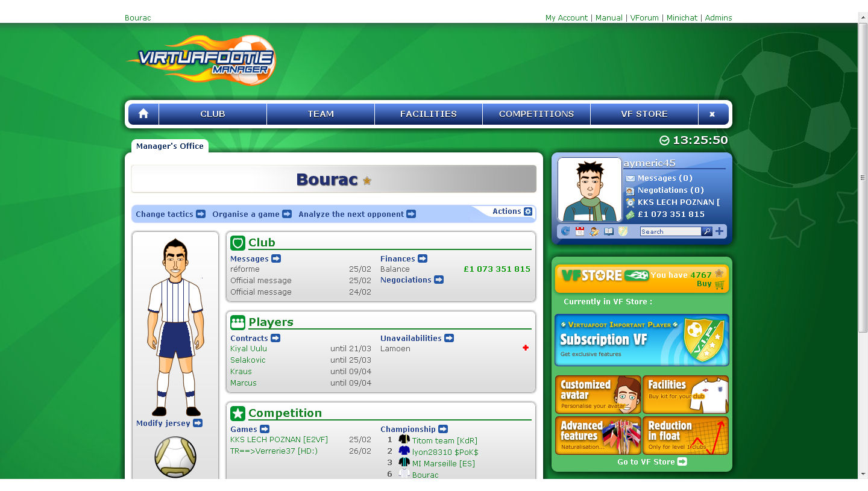Click the Organise a game arrow icon
Screen dimensions: 868x491
coord(287,214)
